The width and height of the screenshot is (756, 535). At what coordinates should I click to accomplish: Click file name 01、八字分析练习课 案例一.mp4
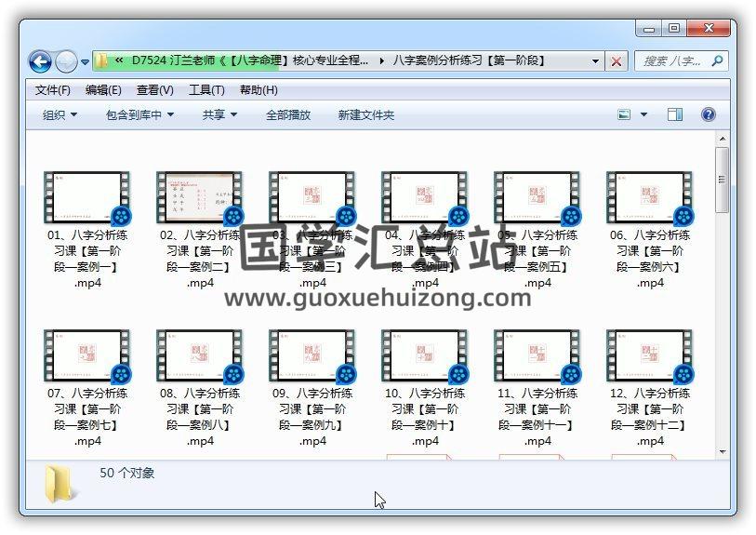(x=87, y=259)
